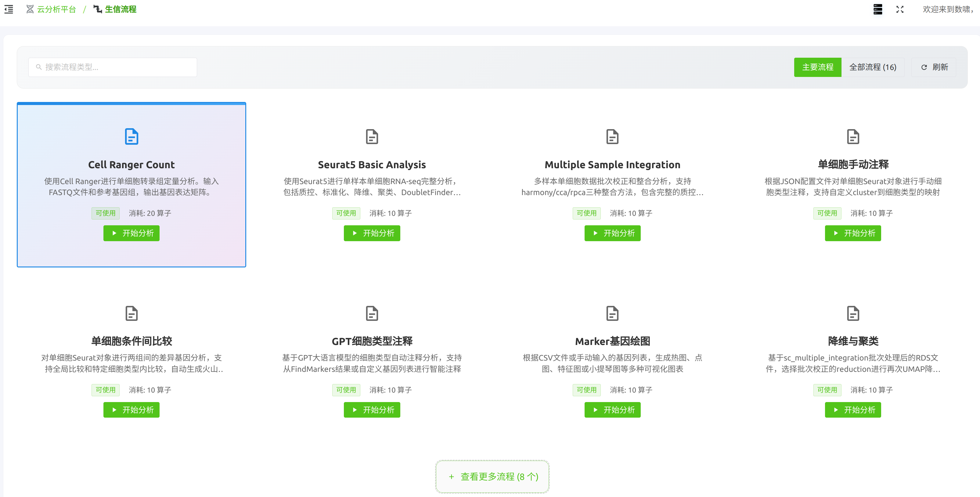Click the 刷新 refresh button
This screenshot has height=497, width=980.
(x=934, y=67)
